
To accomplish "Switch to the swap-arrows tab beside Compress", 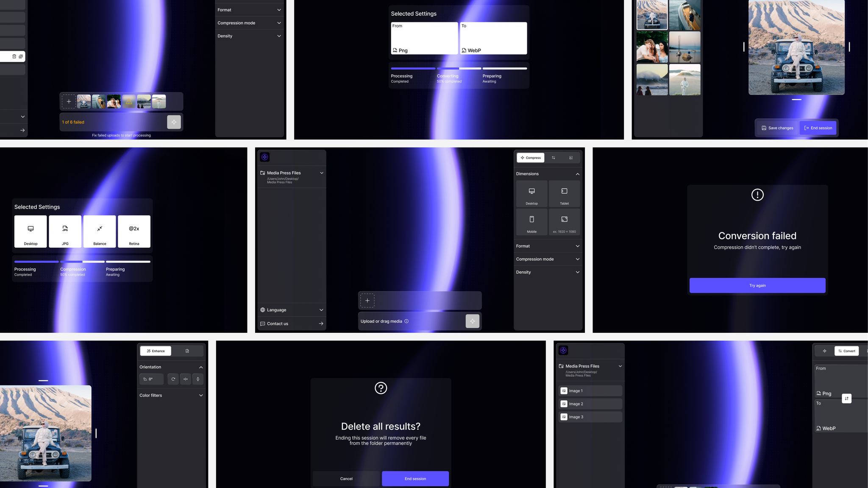I will click(x=554, y=158).
